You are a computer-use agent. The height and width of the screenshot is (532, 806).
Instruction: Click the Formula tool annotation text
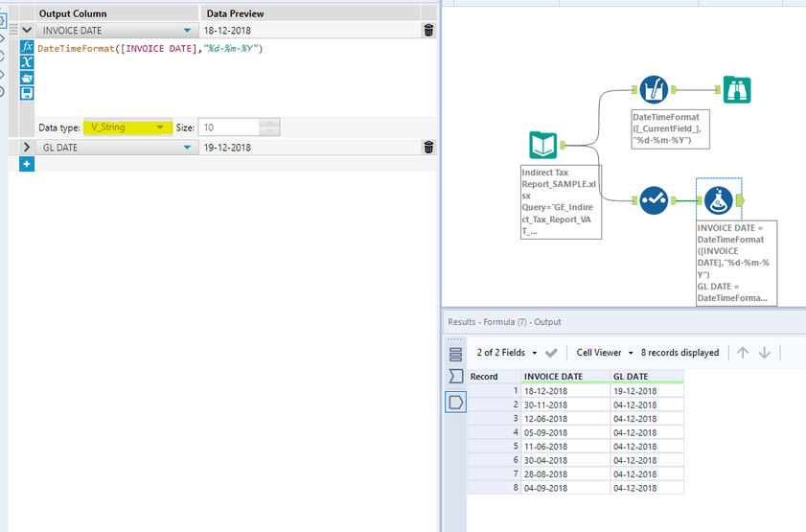[x=736, y=263]
